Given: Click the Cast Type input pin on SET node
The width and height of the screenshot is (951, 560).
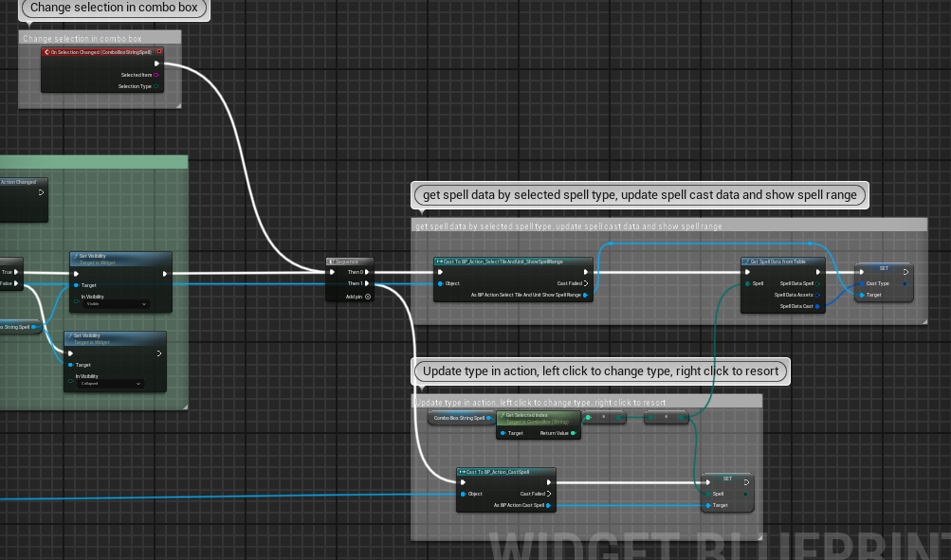Looking at the screenshot, I should pos(862,283).
